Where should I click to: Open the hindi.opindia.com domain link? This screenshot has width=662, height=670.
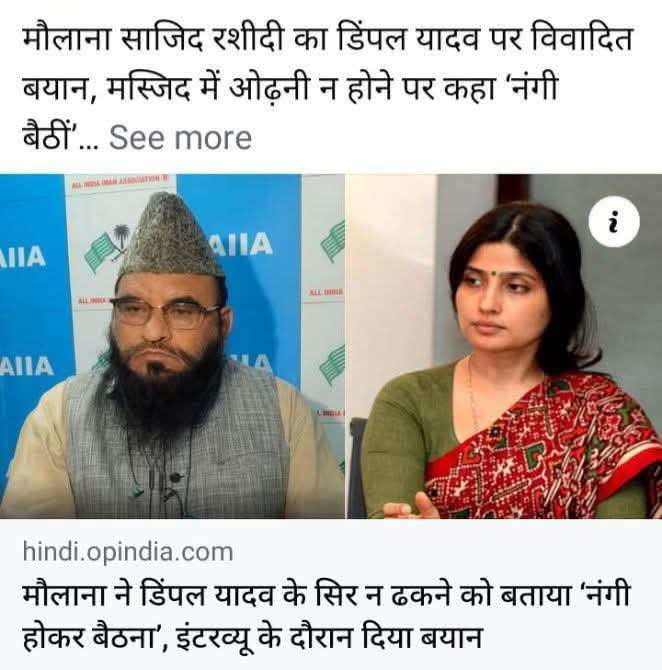click(x=128, y=551)
